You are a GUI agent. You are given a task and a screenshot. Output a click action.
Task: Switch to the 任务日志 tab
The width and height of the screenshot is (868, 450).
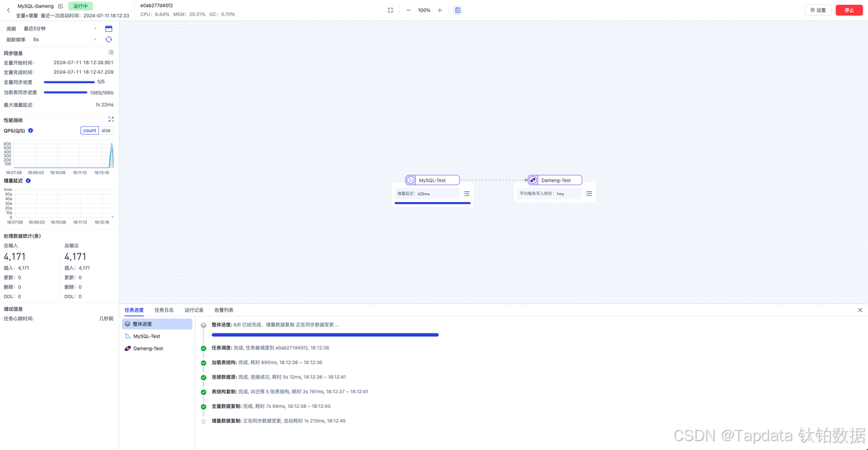tap(164, 310)
